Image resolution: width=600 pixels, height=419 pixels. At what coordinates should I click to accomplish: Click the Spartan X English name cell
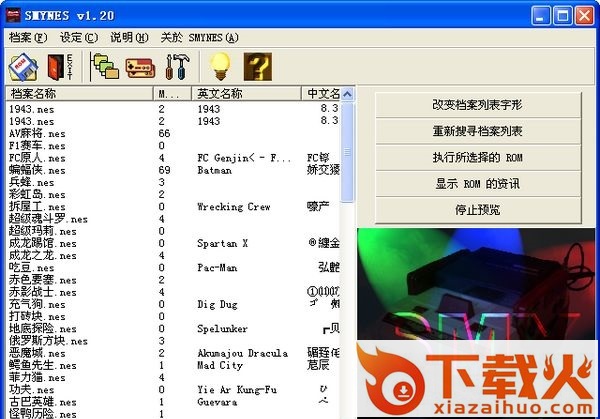pyautogui.click(x=223, y=243)
